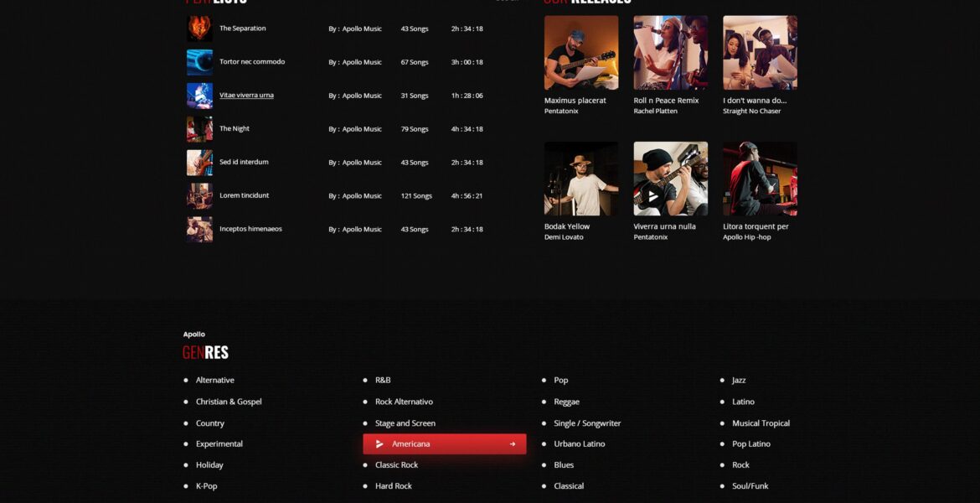Image resolution: width=980 pixels, height=503 pixels.
Task: Click duration 3h : 00 : 18
Action: point(467,62)
